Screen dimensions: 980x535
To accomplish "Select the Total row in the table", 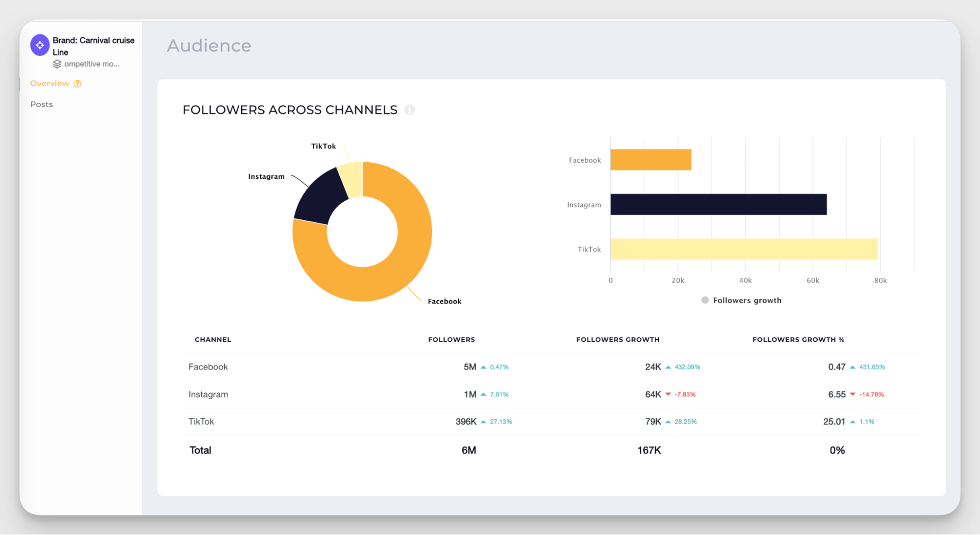I will [200, 450].
